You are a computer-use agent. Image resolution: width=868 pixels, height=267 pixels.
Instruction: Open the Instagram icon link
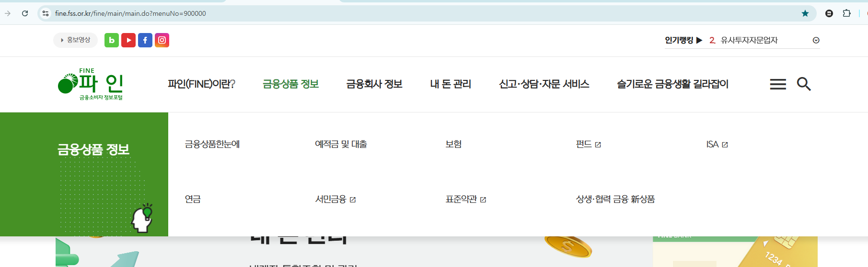162,40
